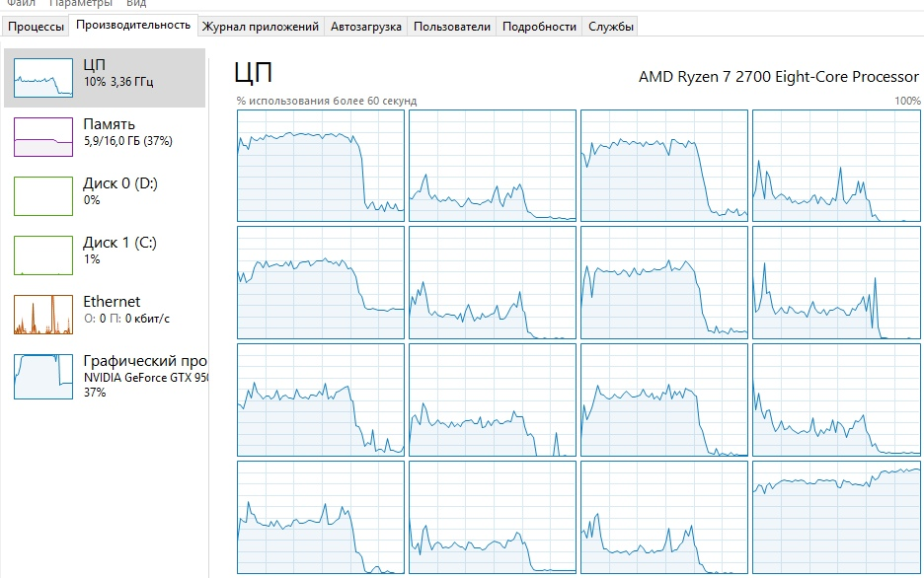Open the Файл menu

click(20, 4)
